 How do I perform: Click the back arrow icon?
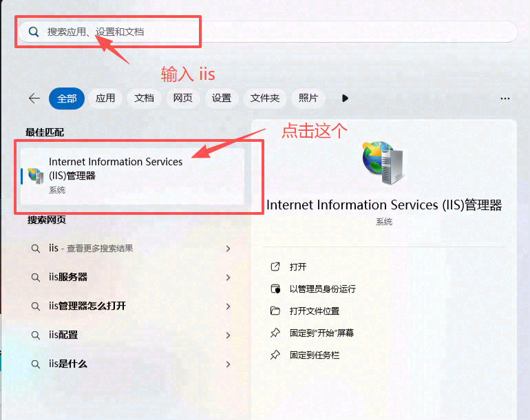34,98
